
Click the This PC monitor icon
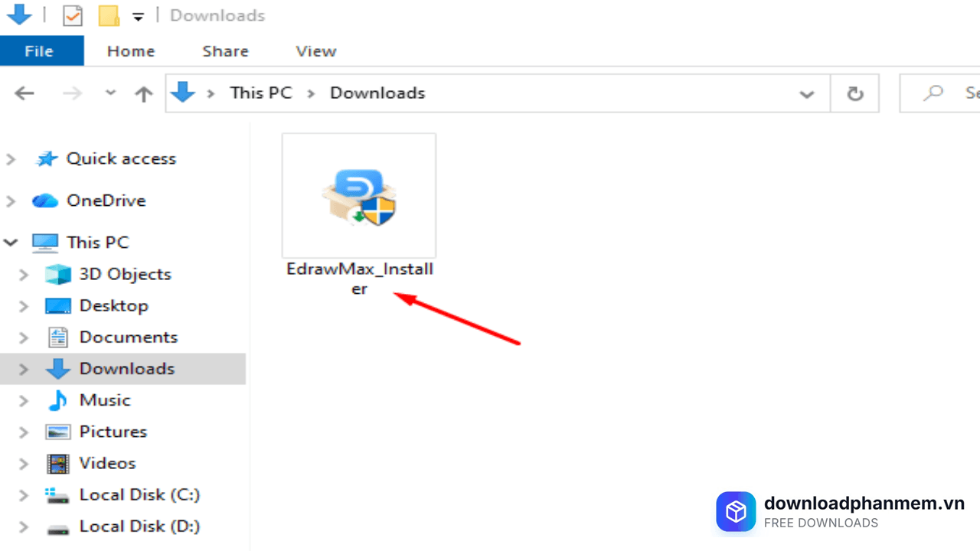click(45, 243)
